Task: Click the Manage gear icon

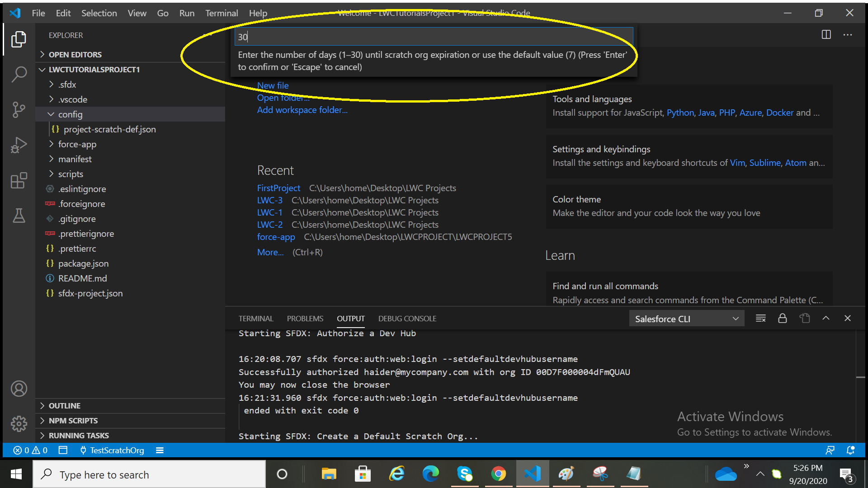Action: (19, 424)
